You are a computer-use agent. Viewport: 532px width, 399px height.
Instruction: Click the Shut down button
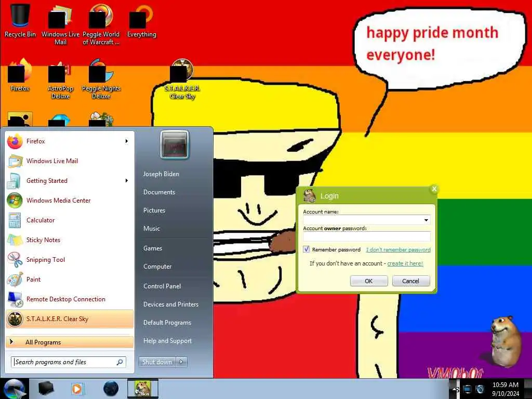[x=157, y=362]
